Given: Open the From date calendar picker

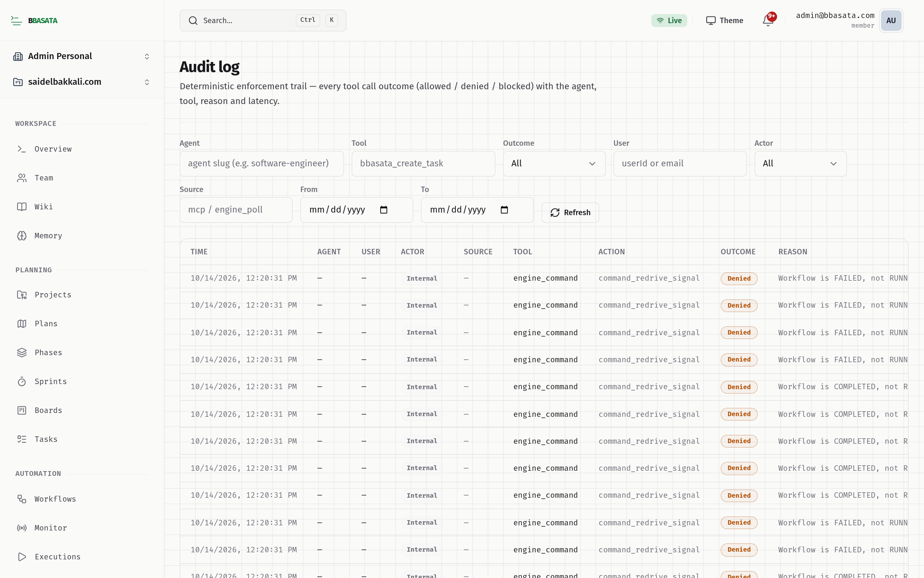Looking at the screenshot, I should tap(384, 210).
